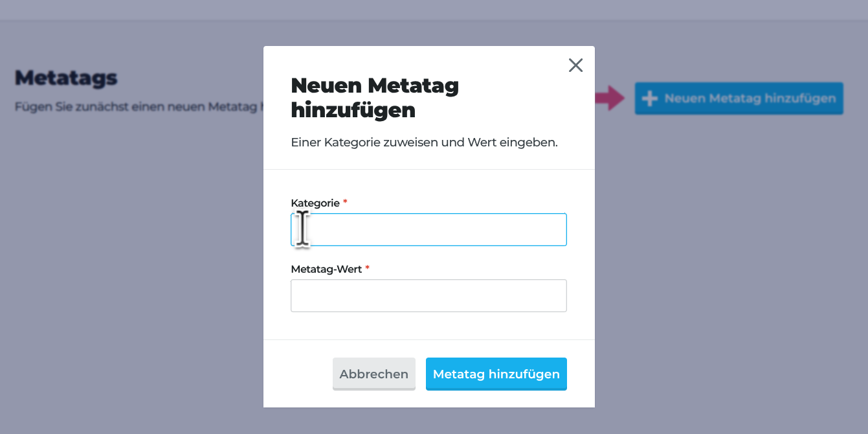
Task: Click the Metatag-Wert field label
Action: tap(326, 269)
